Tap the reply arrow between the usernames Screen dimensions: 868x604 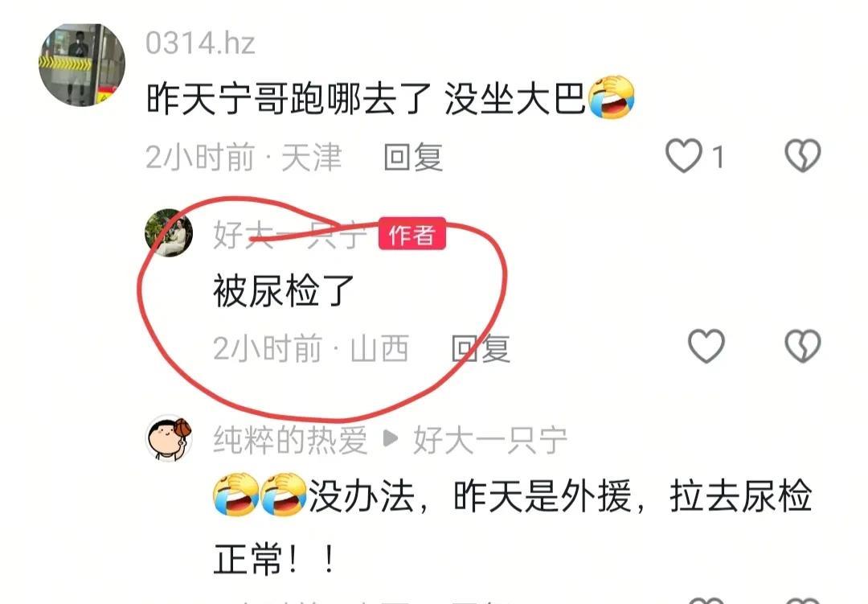(x=391, y=439)
